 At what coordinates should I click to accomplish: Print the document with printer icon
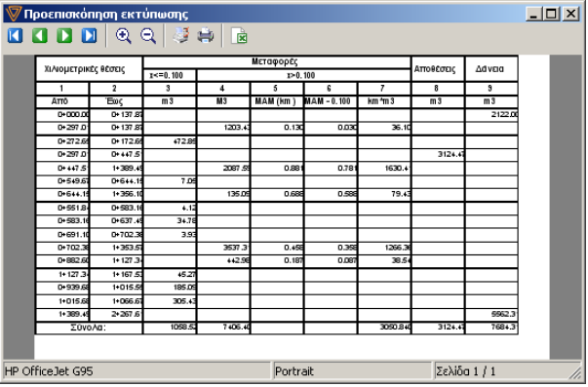pos(206,36)
